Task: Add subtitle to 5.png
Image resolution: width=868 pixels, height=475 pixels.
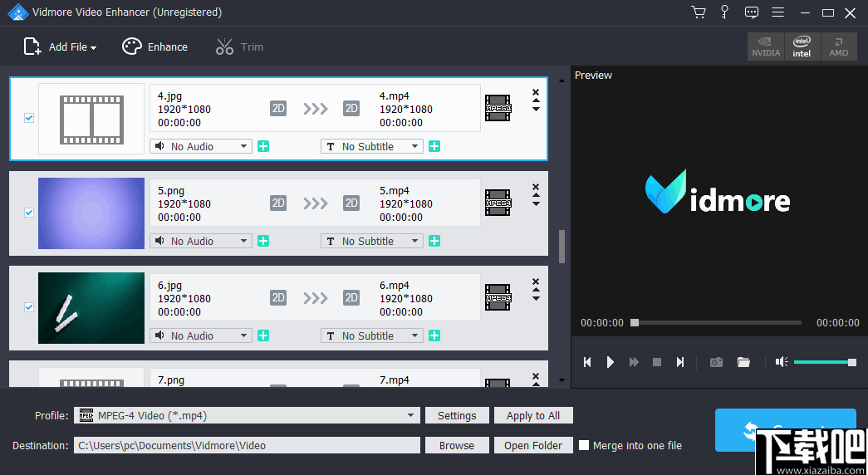Action: point(434,241)
